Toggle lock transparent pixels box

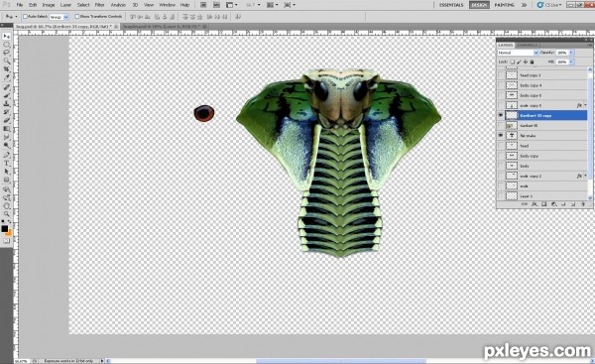[513, 61]
